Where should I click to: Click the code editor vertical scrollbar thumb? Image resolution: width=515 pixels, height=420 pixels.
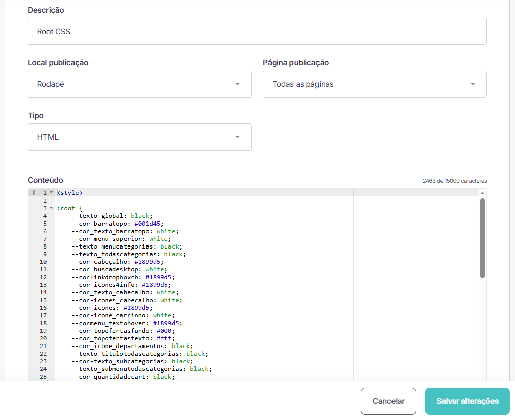pos(482,238)
